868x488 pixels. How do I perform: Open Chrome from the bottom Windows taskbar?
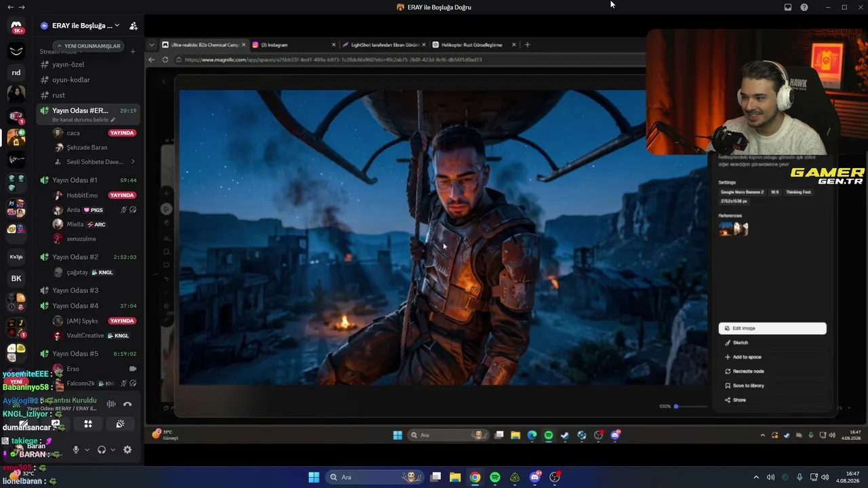pyautogui.click(x=475, y=477)
